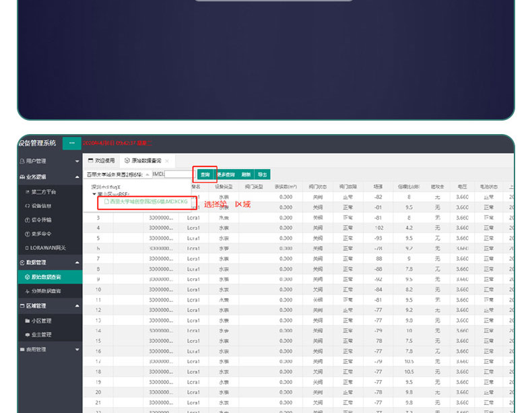532x413 pixels.
Task: Click the green "···" menu toggle button
Action: (71, 143)
